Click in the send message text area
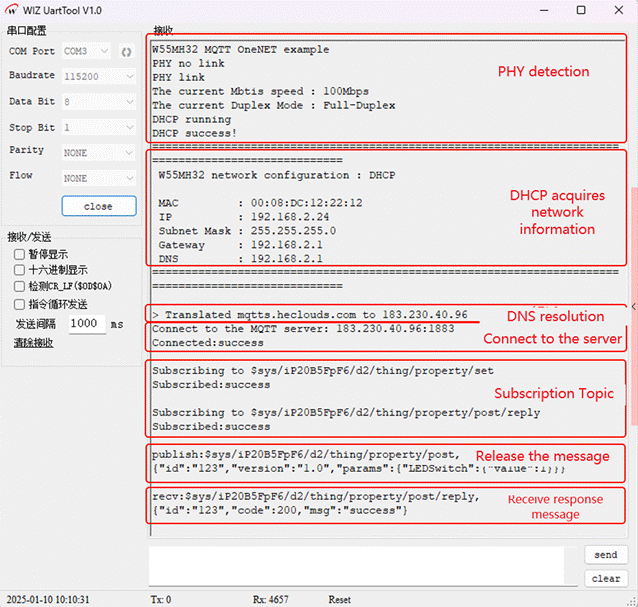638x607 pixels. 362,566
